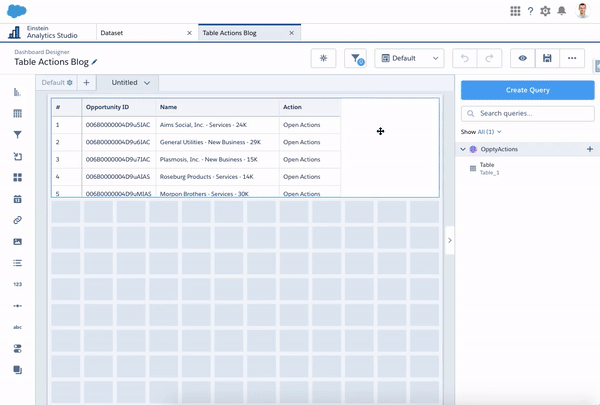Click the Create Query button
The image size is (600, 405).
coord(527,90)
